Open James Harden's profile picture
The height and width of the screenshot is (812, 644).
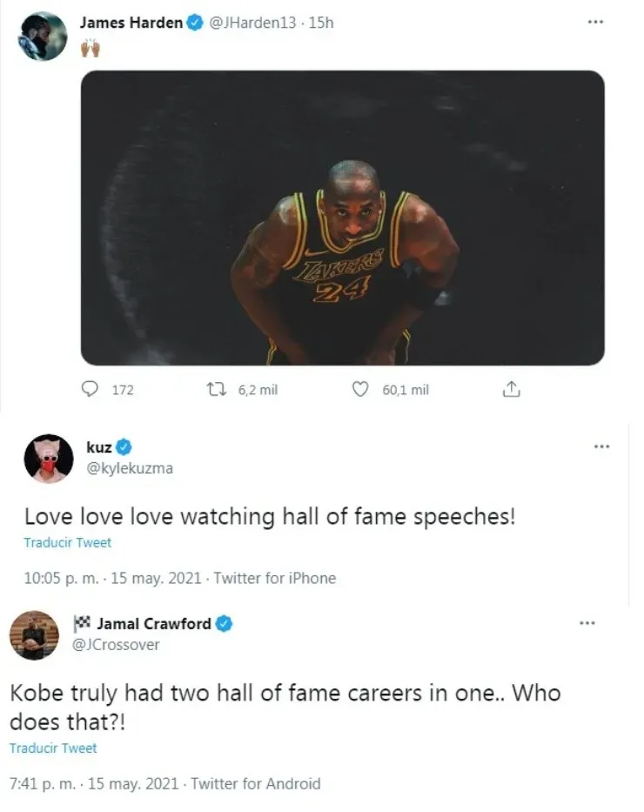pyautogui.click(x=43, y=37)
